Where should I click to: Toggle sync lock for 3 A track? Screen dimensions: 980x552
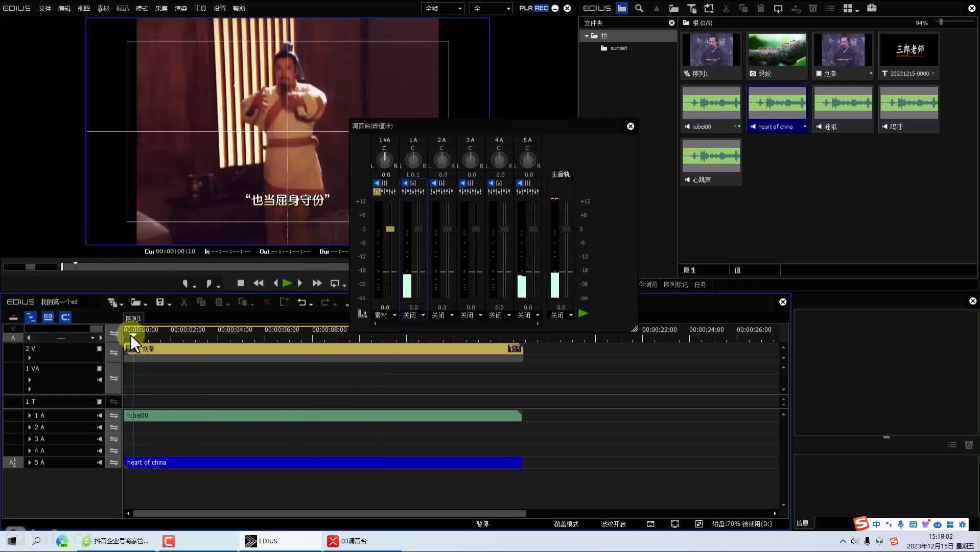click(x=113, y=439)
